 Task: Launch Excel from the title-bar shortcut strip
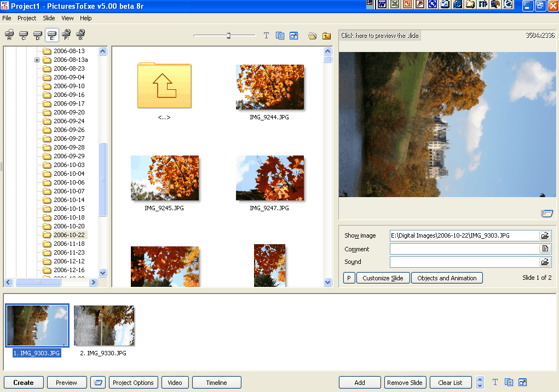tap(395, 4)
